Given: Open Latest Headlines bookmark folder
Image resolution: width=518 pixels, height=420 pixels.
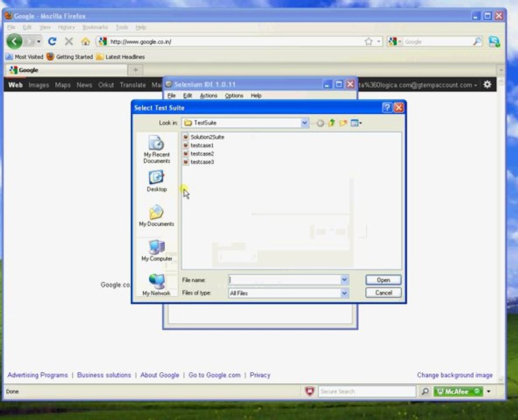Looking at the screenshot, I should 121,57.
